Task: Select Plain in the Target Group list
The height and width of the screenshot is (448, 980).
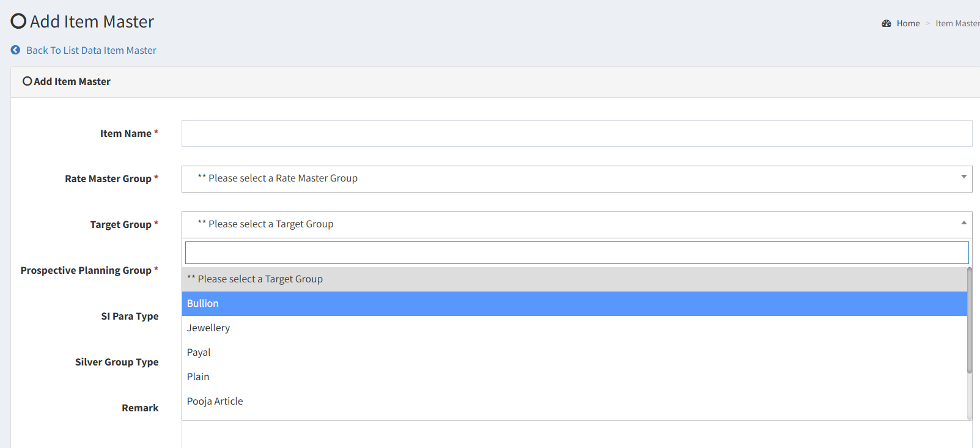Action: [x=574, y=377]
